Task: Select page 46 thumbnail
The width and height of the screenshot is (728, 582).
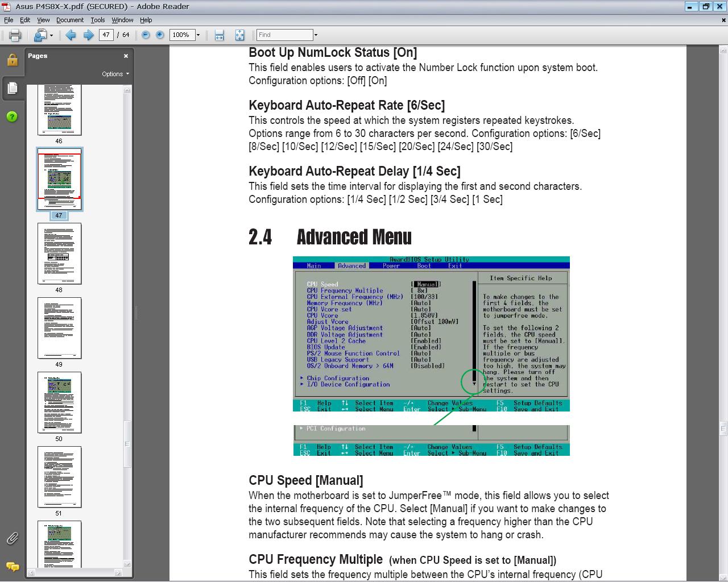Action: click(x=59, y=110)
